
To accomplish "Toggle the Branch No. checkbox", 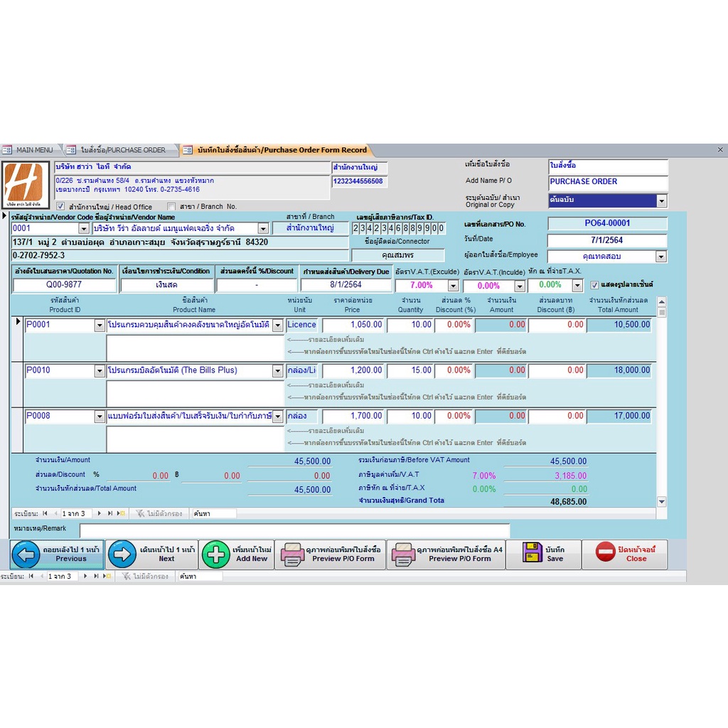I will (x=171, y=207).
